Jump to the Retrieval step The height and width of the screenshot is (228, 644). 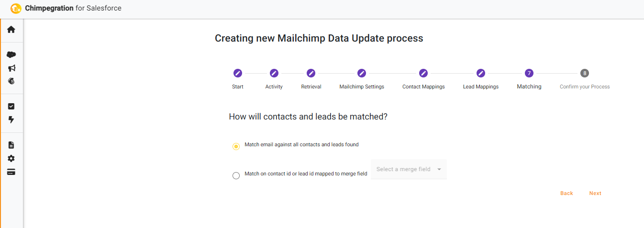click(x=311, y=73)
